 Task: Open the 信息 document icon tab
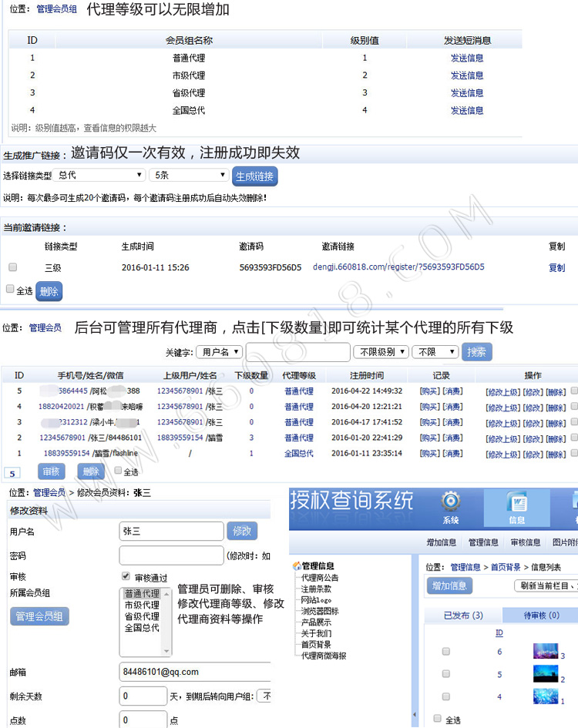[x=516, y=507]
